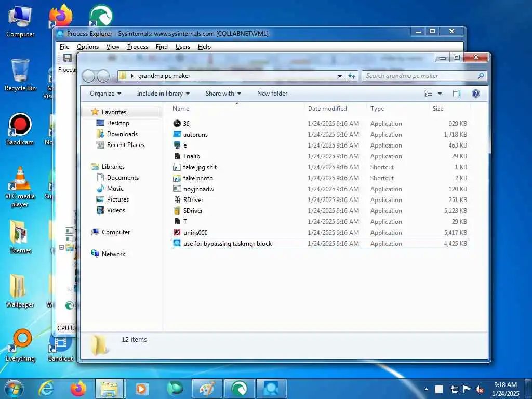Viewport: 532px width, 399px height.
Task: Select the SDriver application file
Action: point(320,211)
